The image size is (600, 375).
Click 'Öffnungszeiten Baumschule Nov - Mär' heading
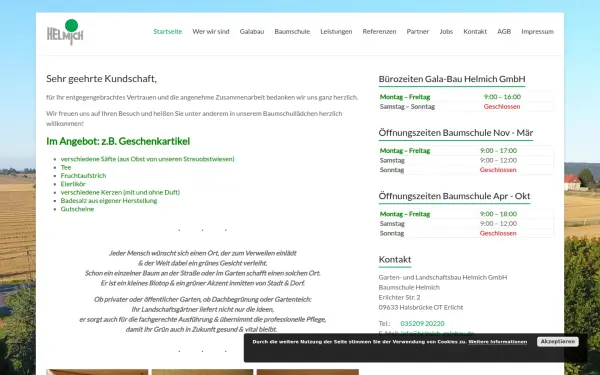(456, 133)
